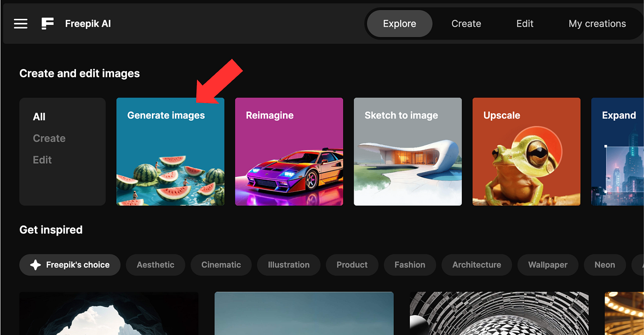Filter inspiration by Neon
The image size is (644, 335).
point(604,265)
